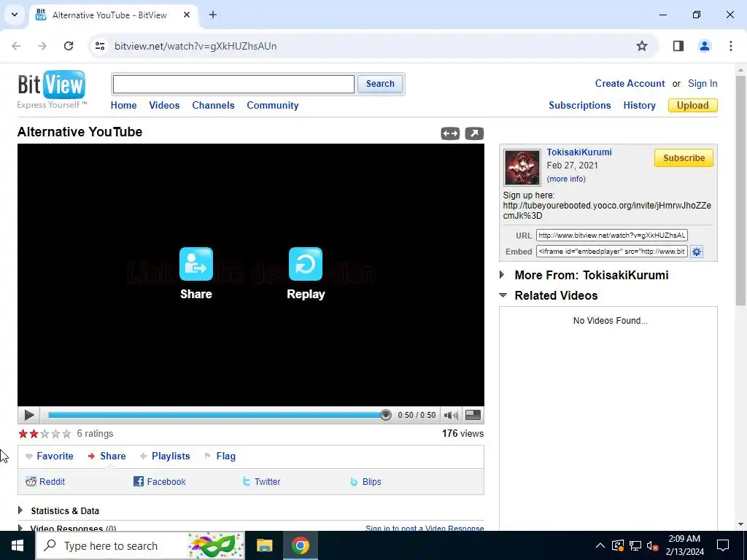Image resolution: width=747 pixels, height=560 pixels.
Task: Expand the video to wide mode with the double-arrow icon
Action: click(x=450, y=134)
